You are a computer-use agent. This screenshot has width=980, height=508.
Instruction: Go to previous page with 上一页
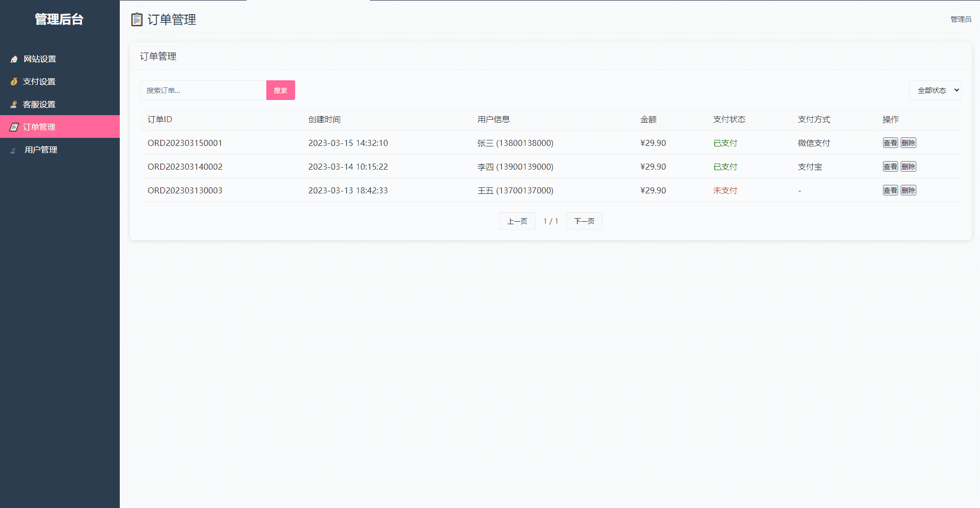pyautogui.click(x=517, y=221)
